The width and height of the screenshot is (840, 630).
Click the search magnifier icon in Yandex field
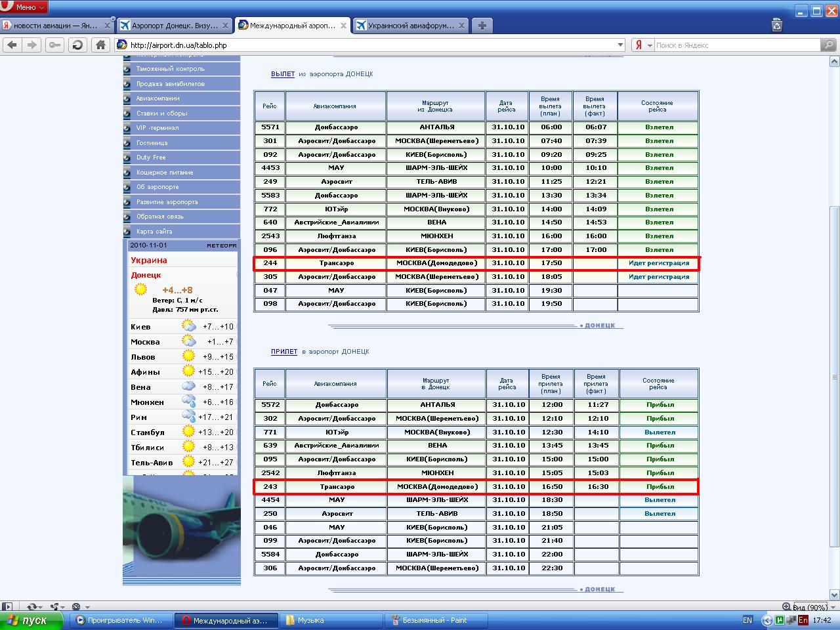pyautogui.click(x=828, y=45)
